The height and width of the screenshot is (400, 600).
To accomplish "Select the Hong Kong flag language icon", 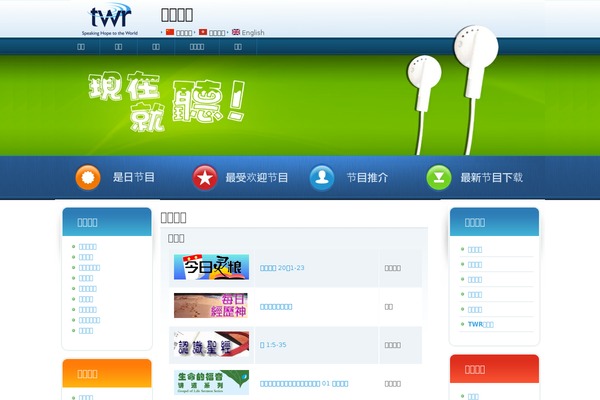I will [x=203, y=32].
